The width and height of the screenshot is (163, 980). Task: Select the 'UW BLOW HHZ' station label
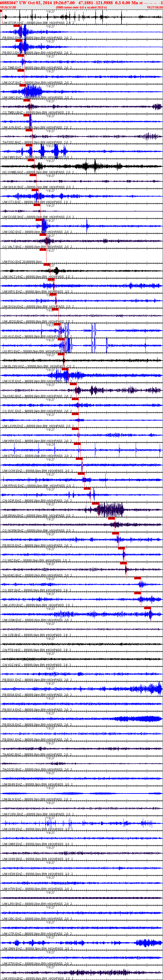pos(13,366)
